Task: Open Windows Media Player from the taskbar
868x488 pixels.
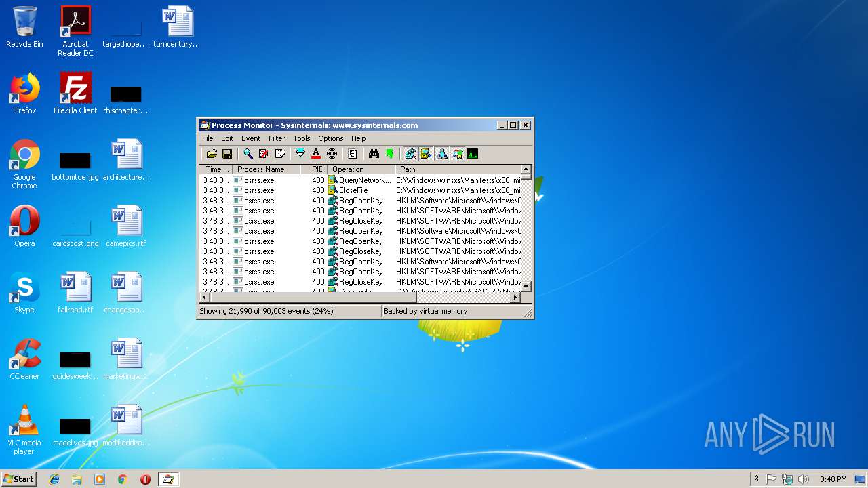Action: pos(100,479)
